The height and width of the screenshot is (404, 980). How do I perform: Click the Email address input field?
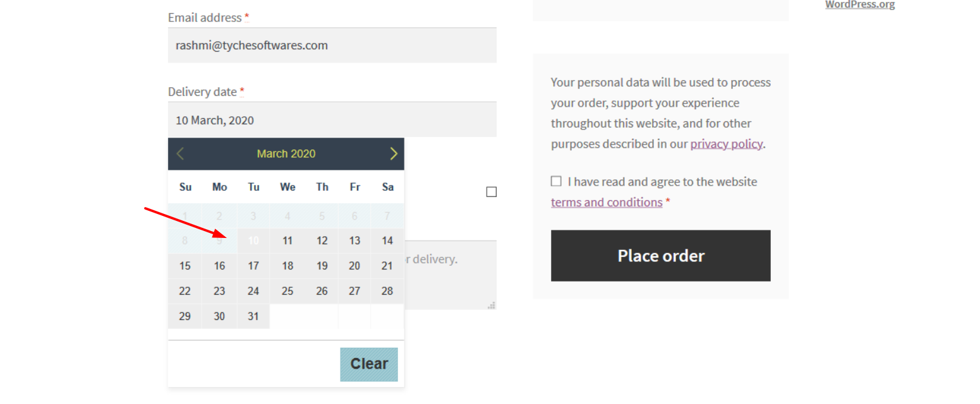tap(332, 45)
